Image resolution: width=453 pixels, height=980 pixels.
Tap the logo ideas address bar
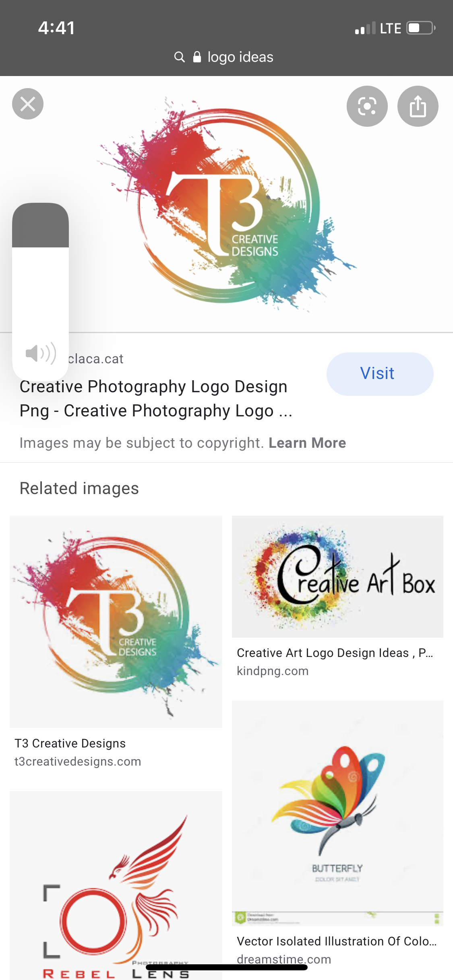(x=224, y=57)
